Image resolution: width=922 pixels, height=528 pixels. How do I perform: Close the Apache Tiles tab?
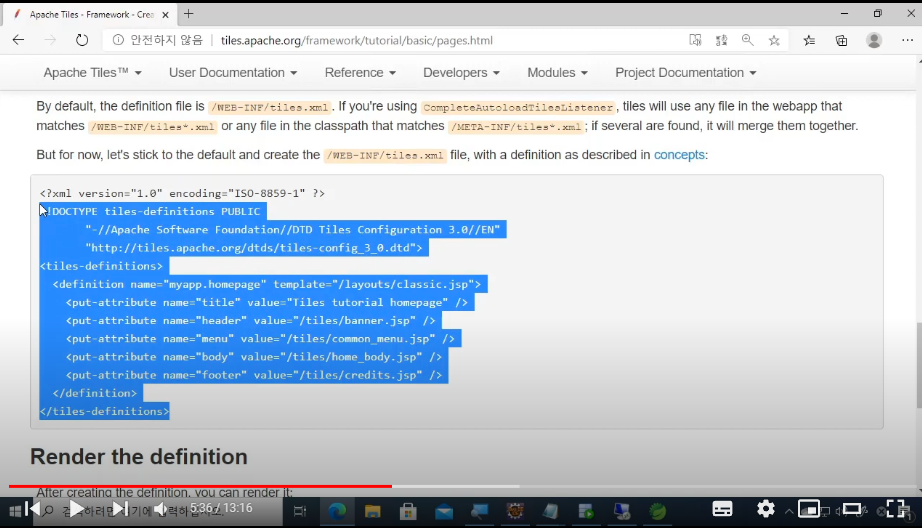click(x=165, y=14)
